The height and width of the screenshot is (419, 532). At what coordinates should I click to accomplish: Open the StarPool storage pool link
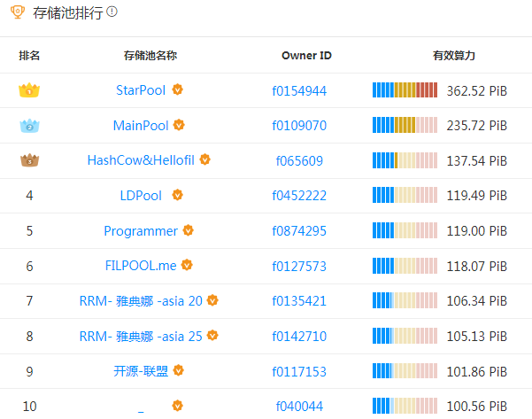point(141,90)
